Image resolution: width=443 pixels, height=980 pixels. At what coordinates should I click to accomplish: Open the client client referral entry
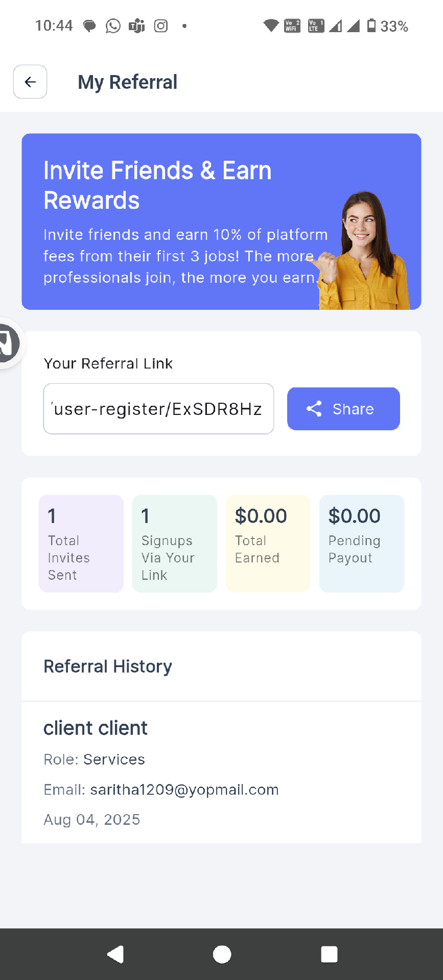221,772
